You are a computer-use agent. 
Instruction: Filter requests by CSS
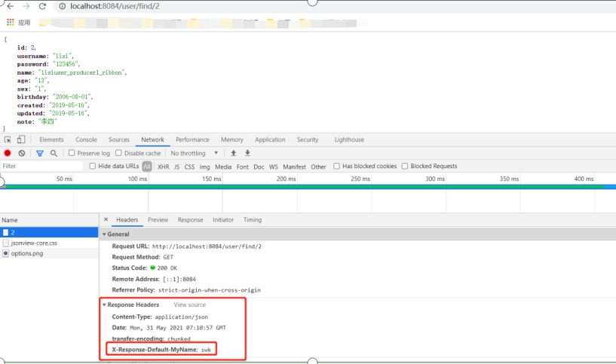coord(189,167)
